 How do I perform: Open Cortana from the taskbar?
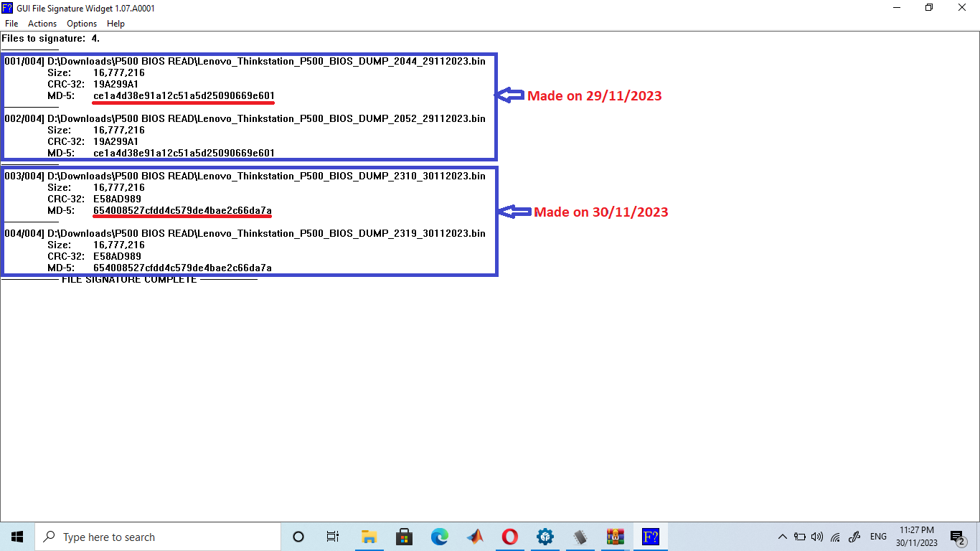[x=298, y=537]
